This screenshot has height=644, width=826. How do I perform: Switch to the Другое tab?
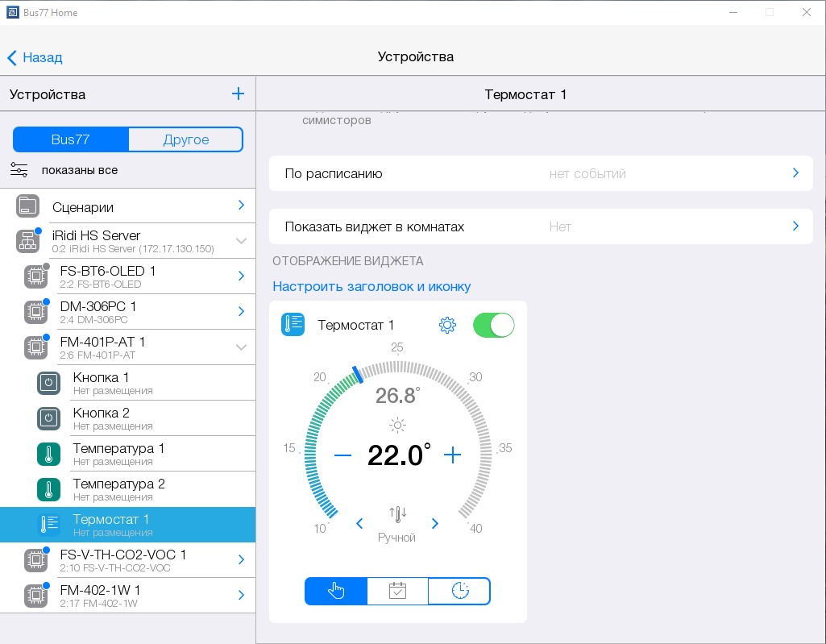point(186,139)
